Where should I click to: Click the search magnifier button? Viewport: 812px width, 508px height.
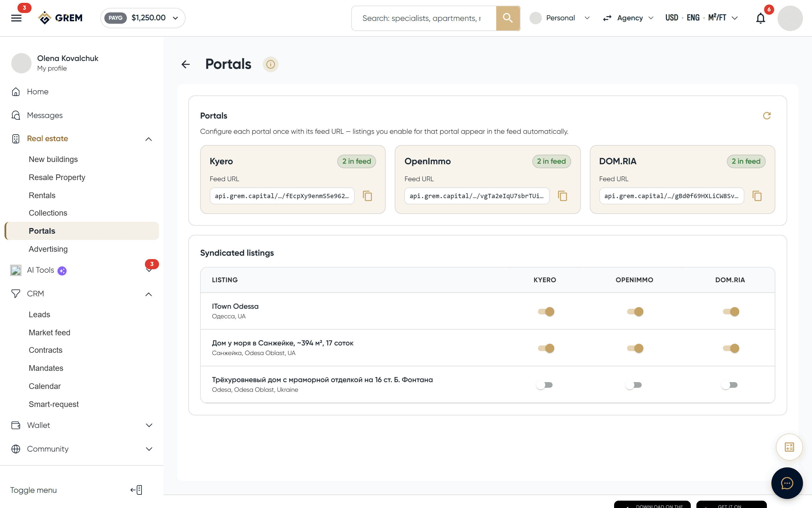click(x=508, y=18)
